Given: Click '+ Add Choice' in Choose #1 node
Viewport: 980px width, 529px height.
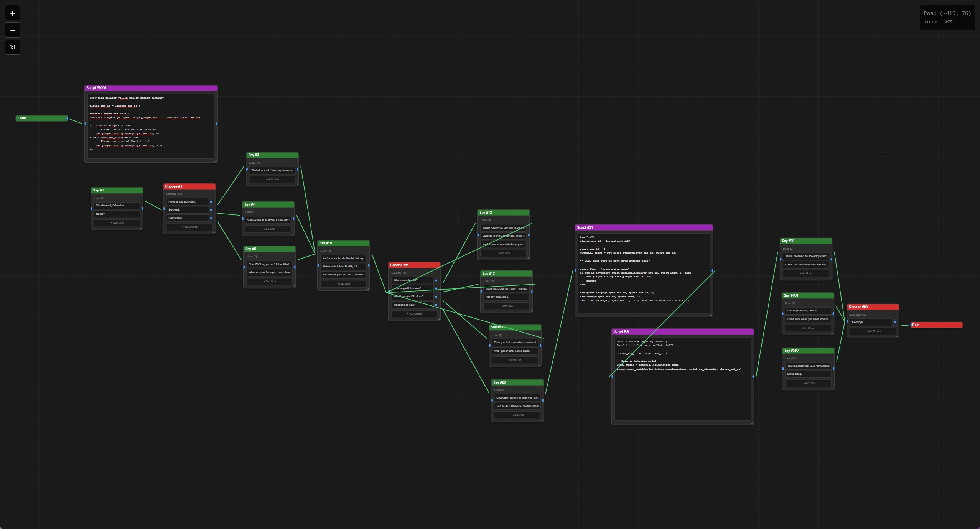Looking at the screenshot, I should coord(189,227).
